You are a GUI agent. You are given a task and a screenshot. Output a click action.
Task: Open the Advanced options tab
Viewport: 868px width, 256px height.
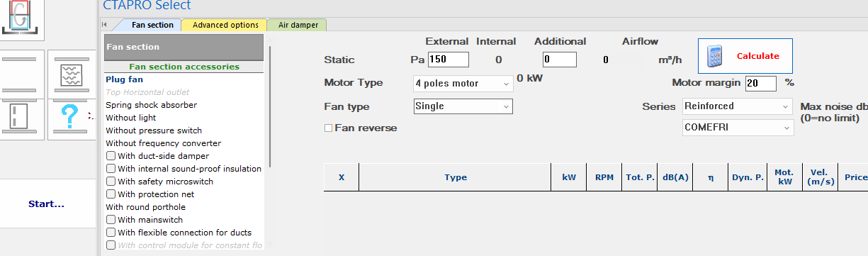(225, 25)
